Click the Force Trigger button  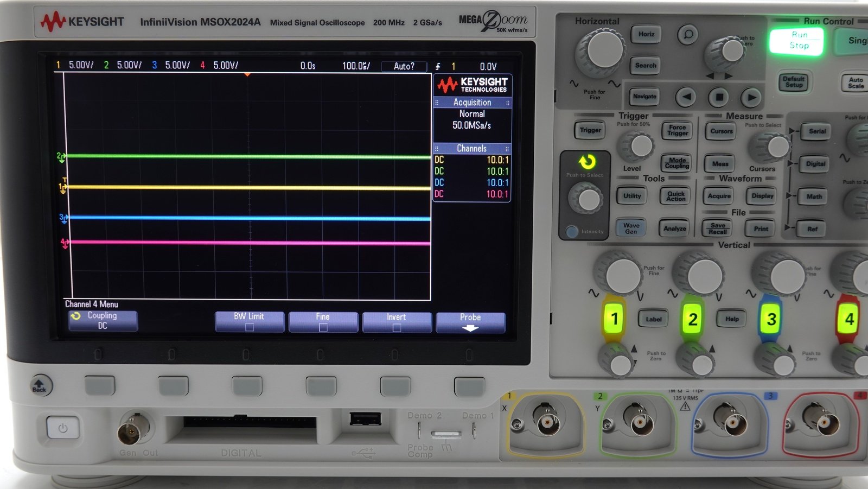(x=677, y=130)
